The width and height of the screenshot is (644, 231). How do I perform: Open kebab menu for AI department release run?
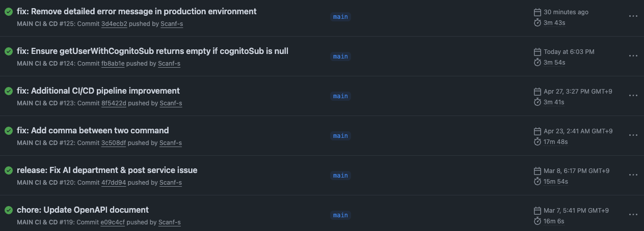tap(633, 175)
